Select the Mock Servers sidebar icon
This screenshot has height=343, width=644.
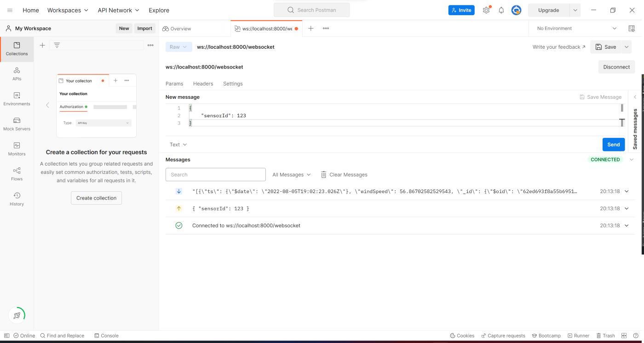[17, 124]
